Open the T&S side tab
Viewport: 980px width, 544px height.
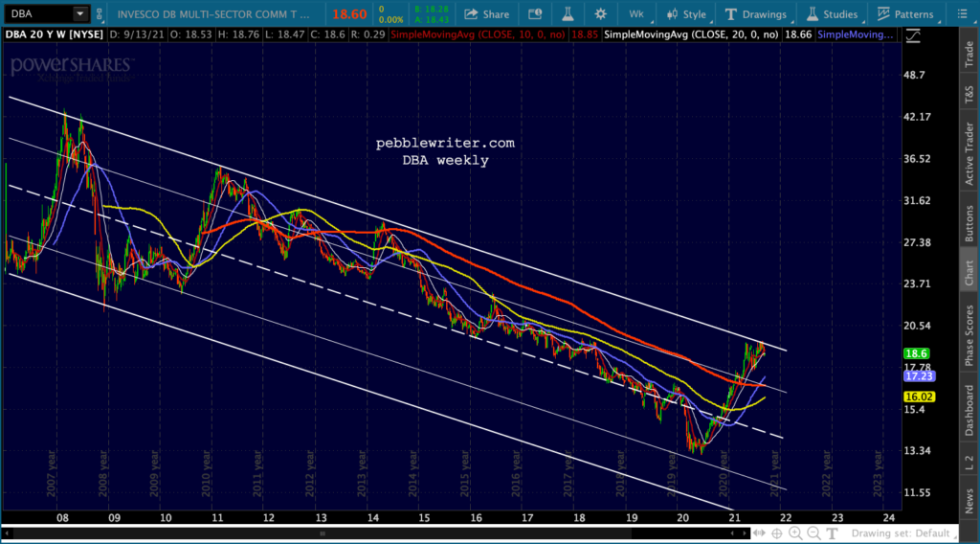(x=969, y=95)
